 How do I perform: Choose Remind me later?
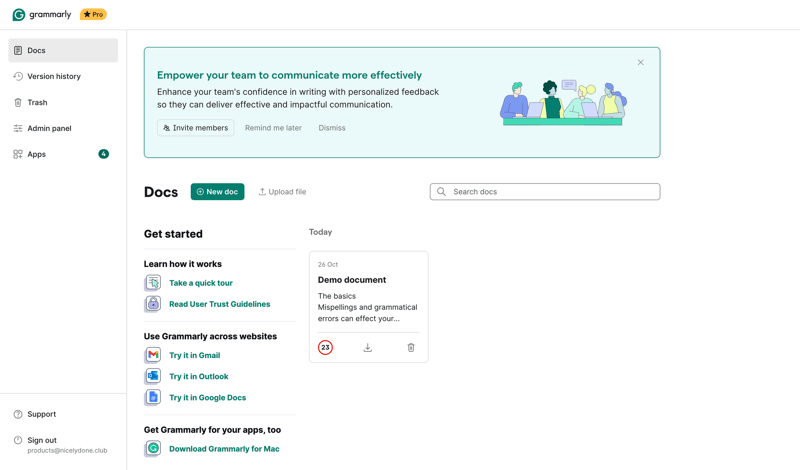coord(273,128)
